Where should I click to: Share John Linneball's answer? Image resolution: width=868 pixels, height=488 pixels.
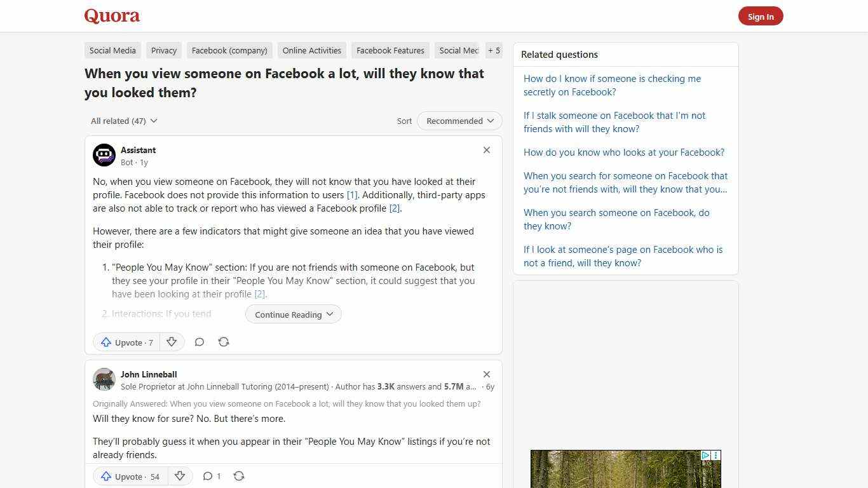(239, 476)
